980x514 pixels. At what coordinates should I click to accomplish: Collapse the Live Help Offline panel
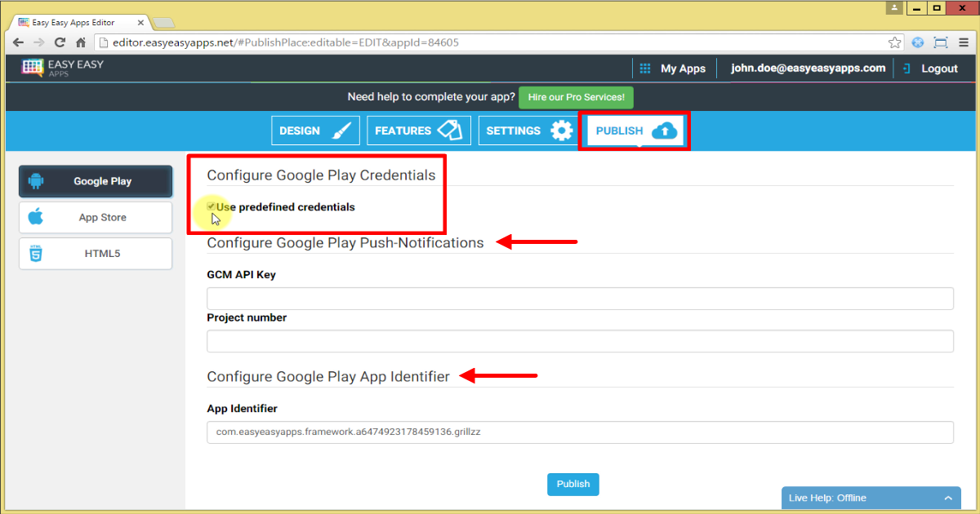click(x=948, y=497)
